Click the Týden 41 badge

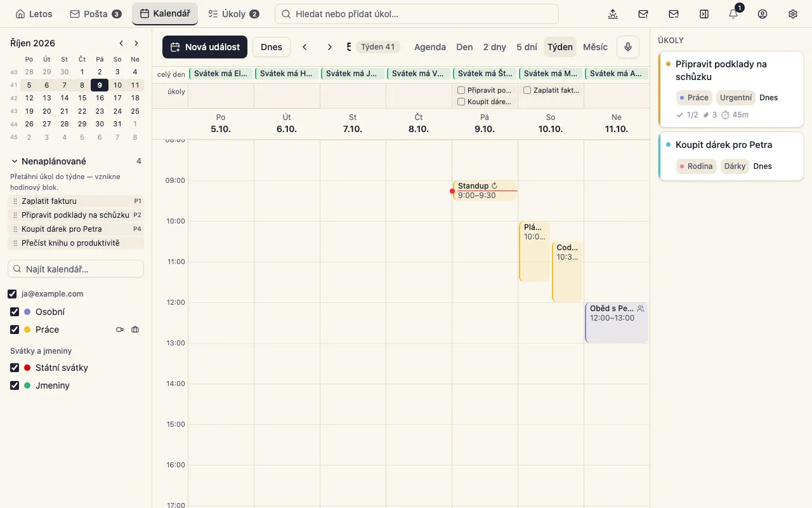coord(378,47)
